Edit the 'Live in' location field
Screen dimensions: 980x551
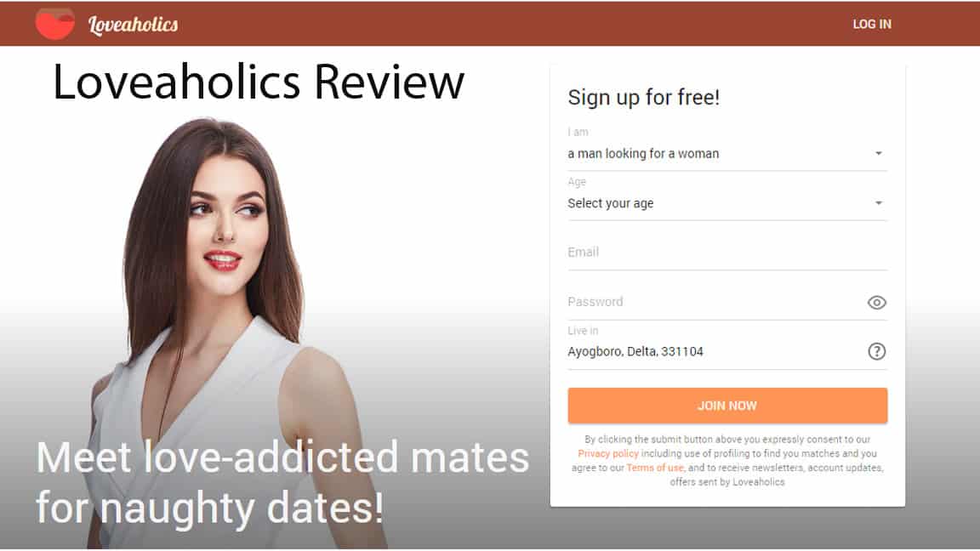pos(715,352)
